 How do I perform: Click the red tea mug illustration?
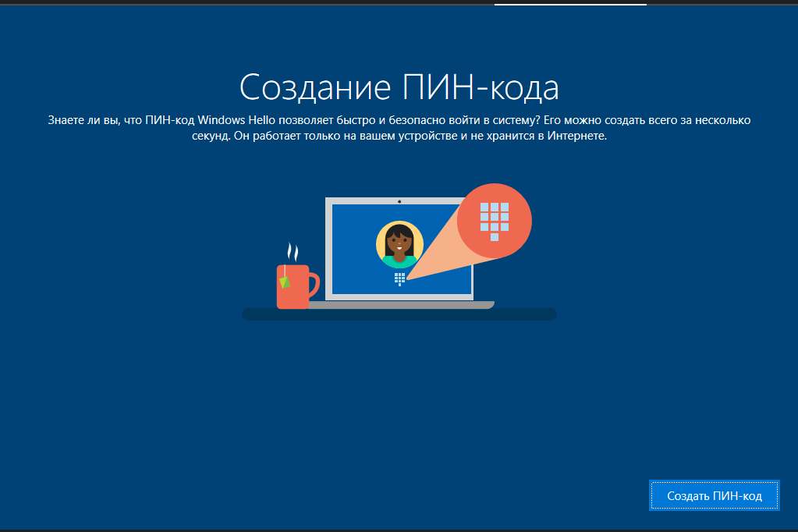(x=298, y=286)
